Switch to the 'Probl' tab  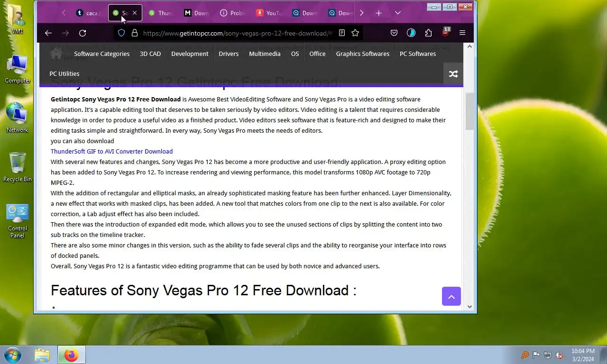coord(233,13)
